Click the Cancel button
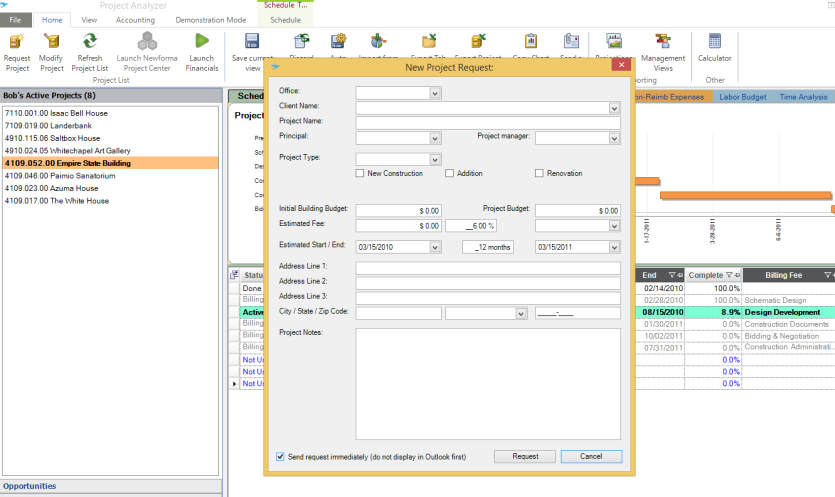The image size is (835, 497). tap(591, 457)
